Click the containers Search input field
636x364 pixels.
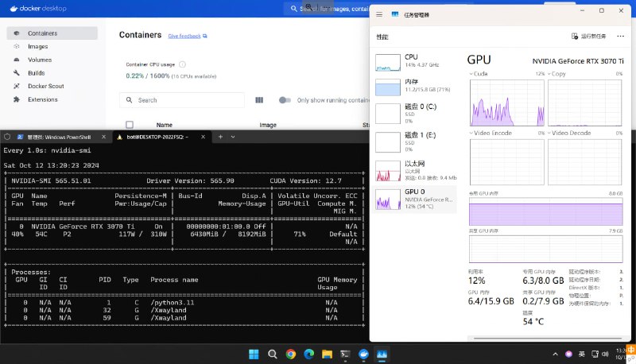click(188, 100)
